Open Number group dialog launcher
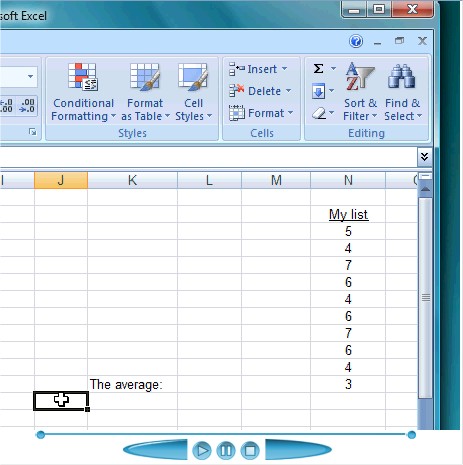This screenshot has width=463, height=465. [x=33, y=132]
